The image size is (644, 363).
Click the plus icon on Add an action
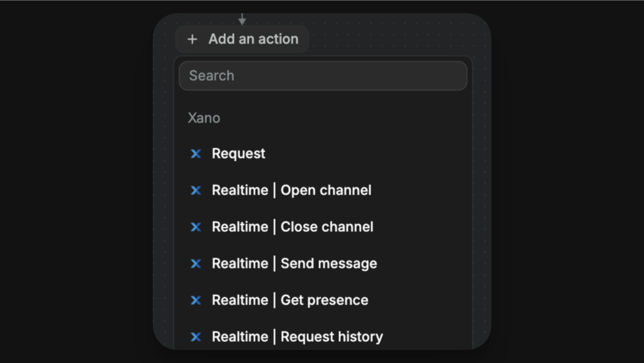(191, 39)
